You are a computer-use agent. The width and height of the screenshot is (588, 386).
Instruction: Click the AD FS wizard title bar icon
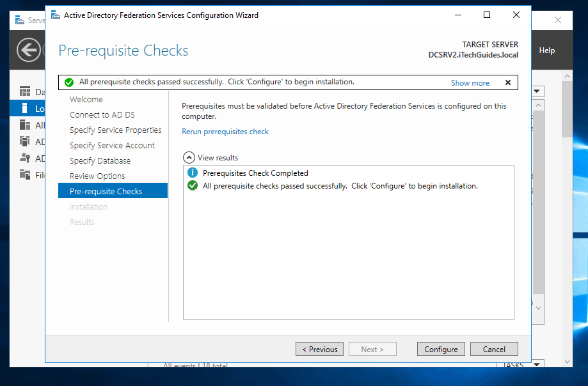click(55, 14)
